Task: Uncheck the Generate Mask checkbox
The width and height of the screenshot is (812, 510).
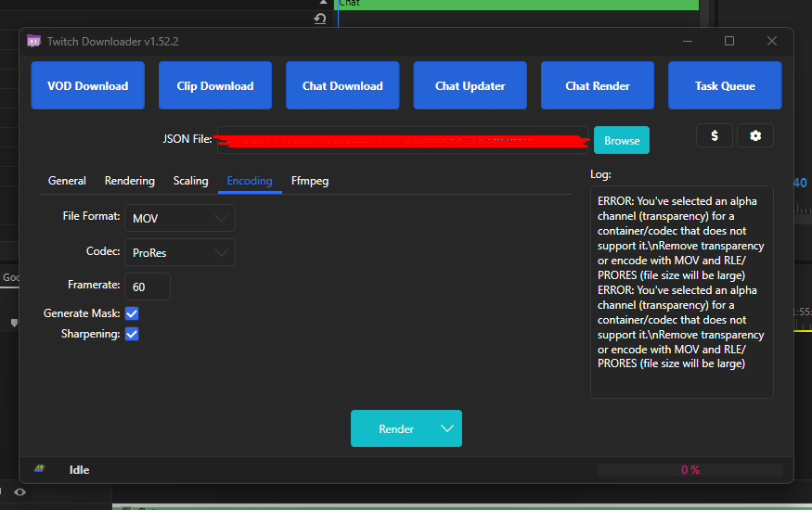Action: [x=132, y=313]
